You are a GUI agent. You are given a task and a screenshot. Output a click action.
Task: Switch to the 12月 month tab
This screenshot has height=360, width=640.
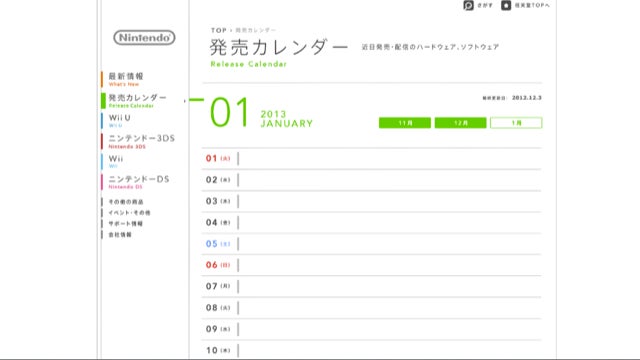click(x=460, y=123)
